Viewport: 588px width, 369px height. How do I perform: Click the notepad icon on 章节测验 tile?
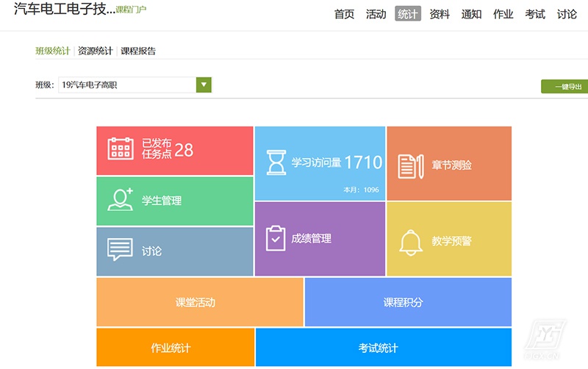(411, 165)
